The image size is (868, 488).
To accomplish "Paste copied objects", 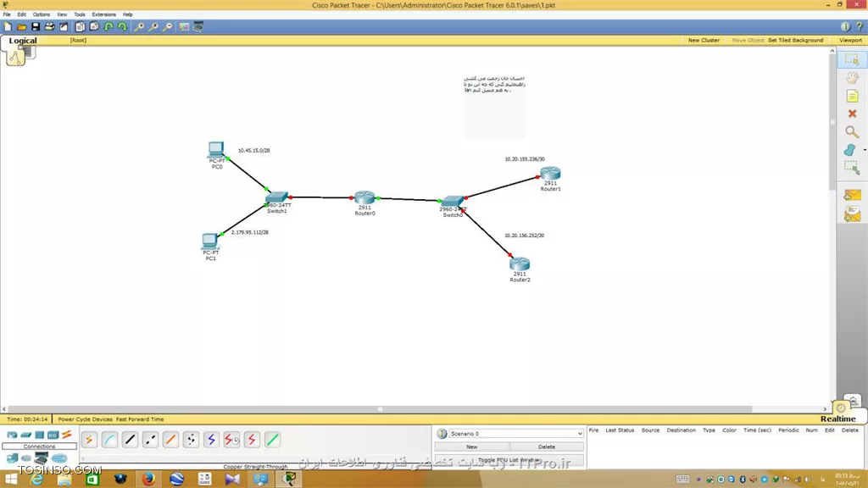I will click(x=94, y=26).
